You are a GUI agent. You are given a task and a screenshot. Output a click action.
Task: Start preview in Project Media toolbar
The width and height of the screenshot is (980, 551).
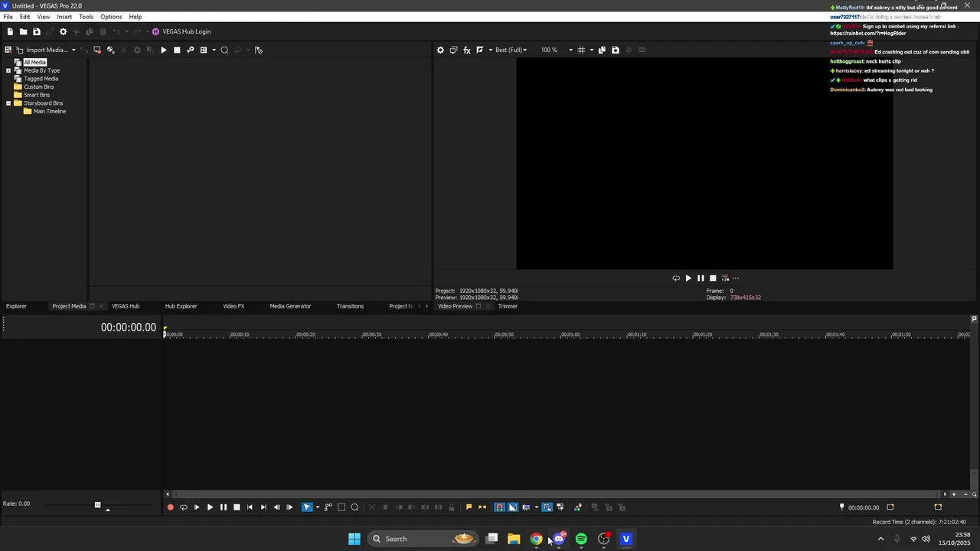(x=163, y=50)
